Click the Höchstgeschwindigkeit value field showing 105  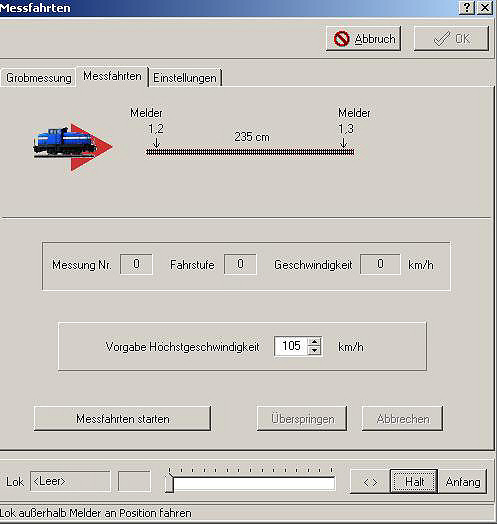tap(291, 346)
